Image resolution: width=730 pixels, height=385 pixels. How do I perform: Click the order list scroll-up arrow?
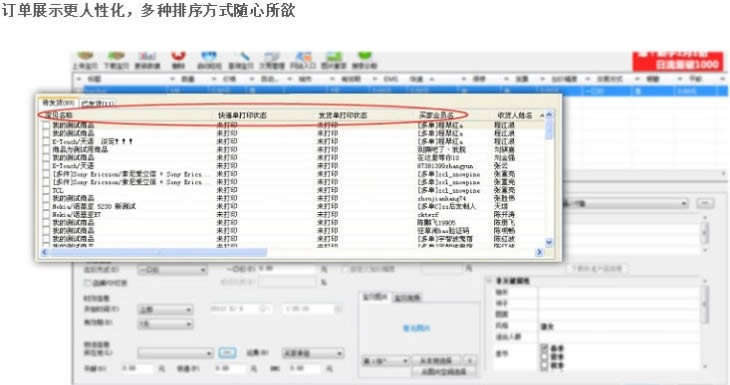(549, 115)
